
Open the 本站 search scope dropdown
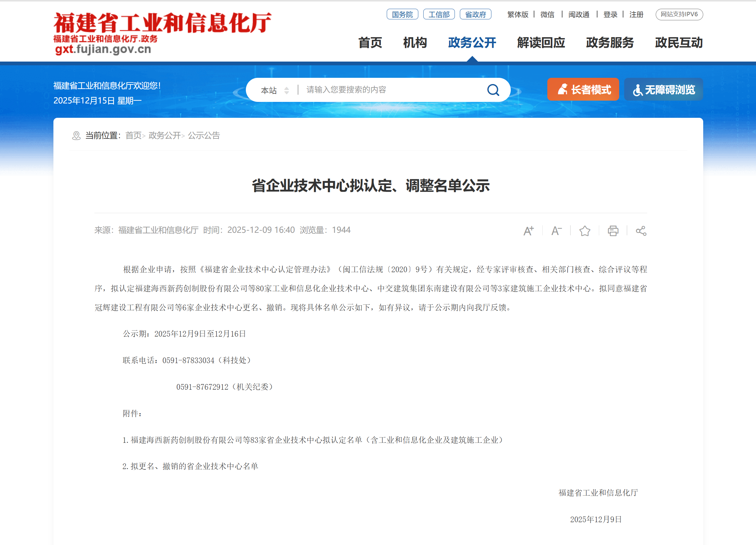275,90
